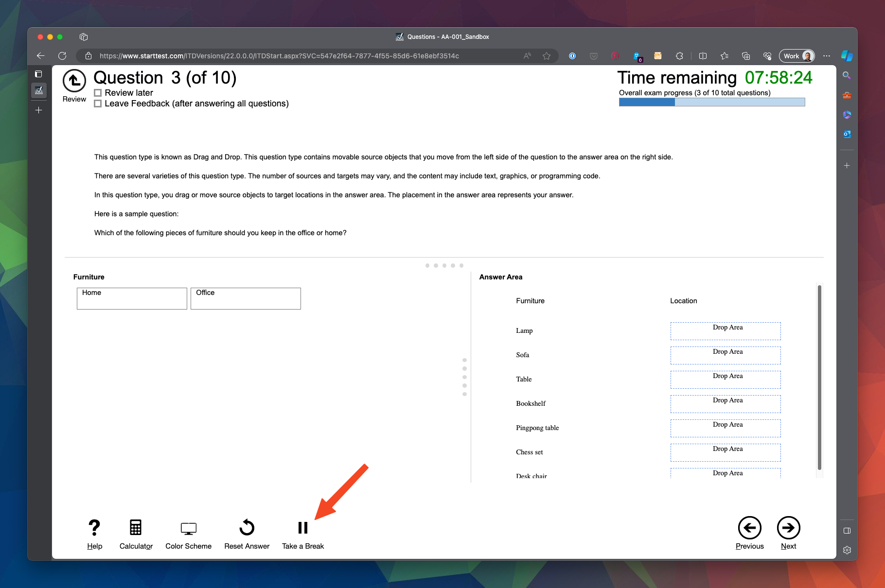Click the Color Scheme icon
The width and height of the screenshot is (885, 588).
pyautogui.click(x=188, y=528)
